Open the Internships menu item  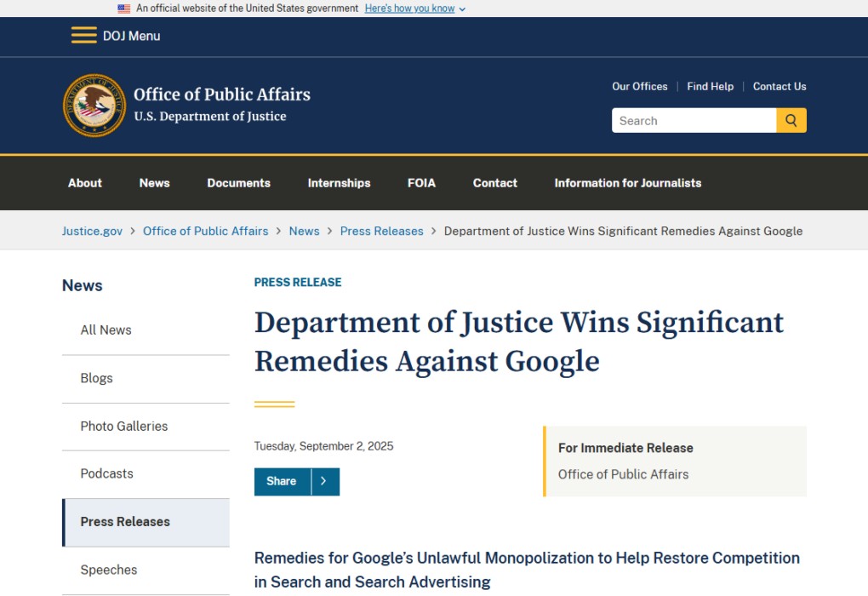click(x=339, y=183)
